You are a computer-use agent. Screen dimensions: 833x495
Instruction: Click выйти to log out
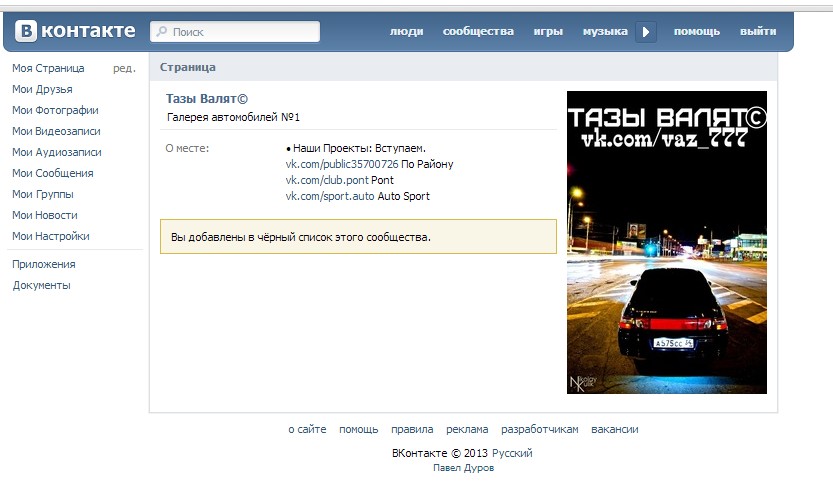pos(758,31)
